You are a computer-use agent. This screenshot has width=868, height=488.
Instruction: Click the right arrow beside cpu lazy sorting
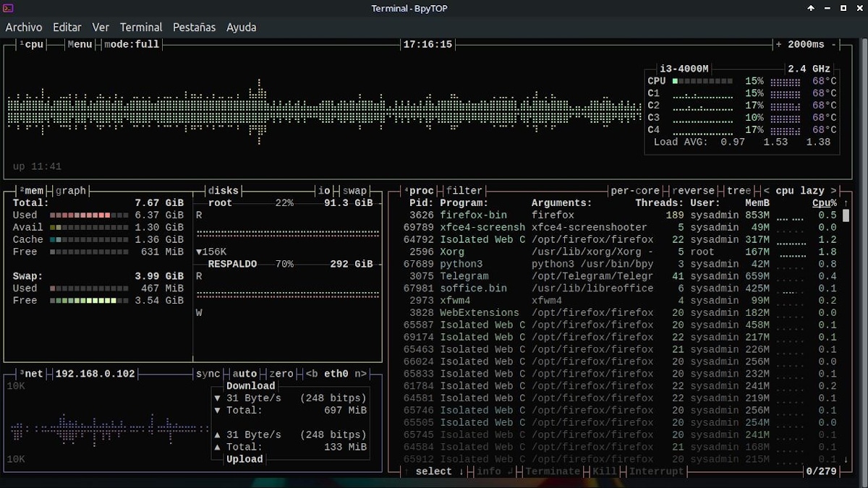coord(833,191)
